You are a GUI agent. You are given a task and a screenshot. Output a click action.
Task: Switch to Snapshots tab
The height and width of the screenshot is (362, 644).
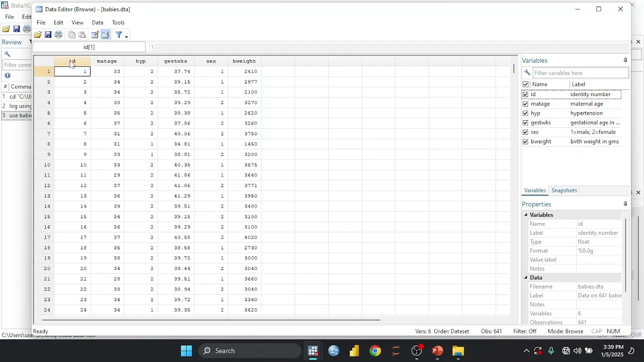click(x=564, y=191)
